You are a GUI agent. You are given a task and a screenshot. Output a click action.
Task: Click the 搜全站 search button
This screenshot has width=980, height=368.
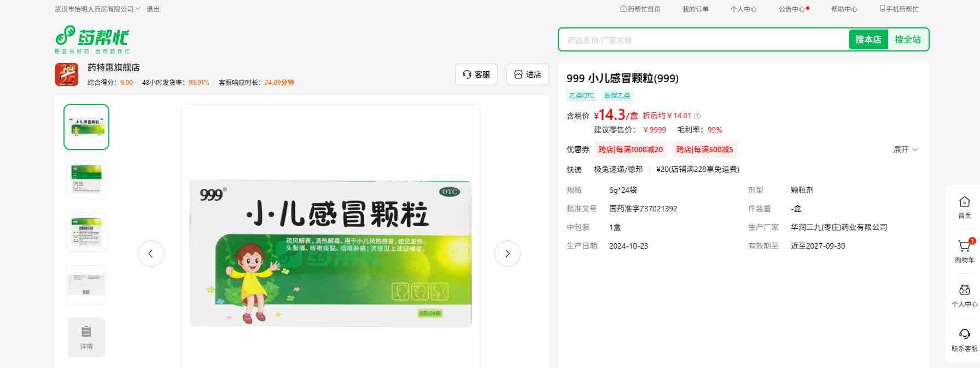(x=907, y=39)
